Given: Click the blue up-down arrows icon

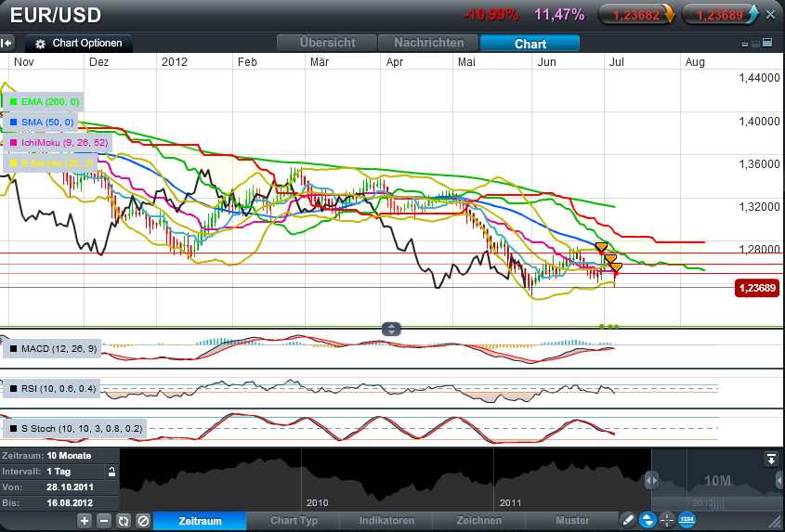Looking at the screenshot, I should [648, 521].
